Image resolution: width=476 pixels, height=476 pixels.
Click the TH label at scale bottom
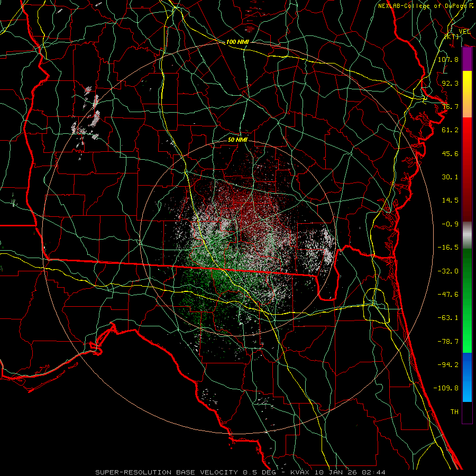[454, 412]
